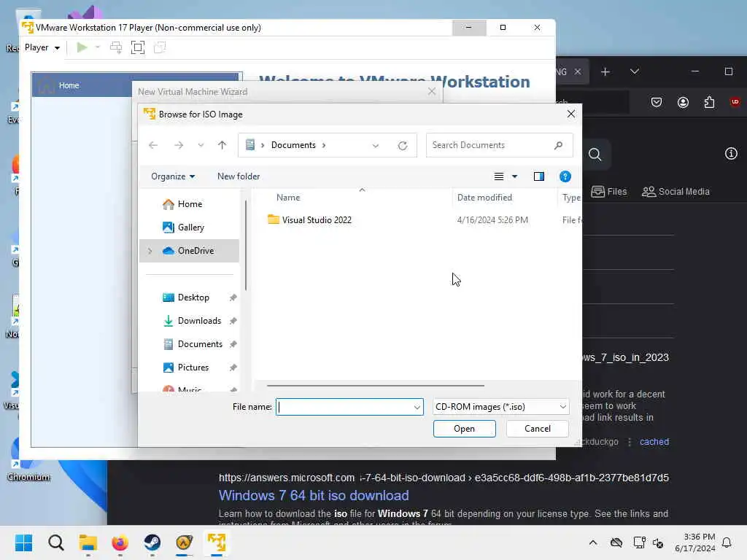The height and width of the screenshot is (560, 747).
Task: Click the search magnifier on the web page
Action: (x=595, y=155)
